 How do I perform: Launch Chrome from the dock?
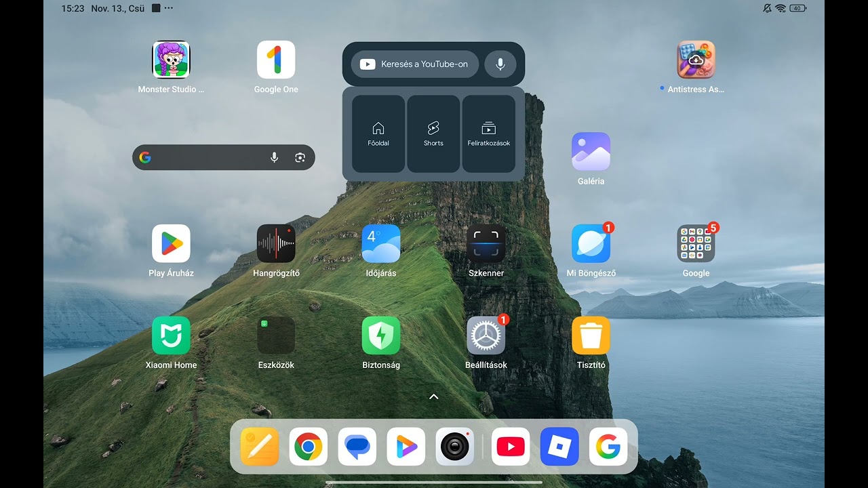pos(309,447)
